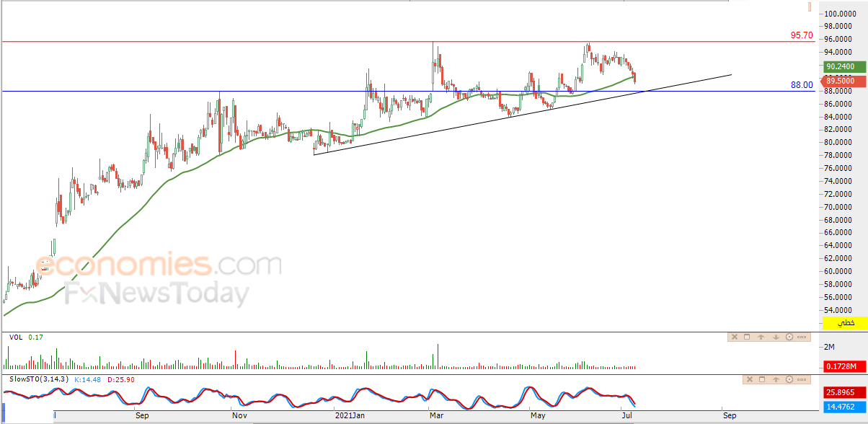Screen dimensions: 868x424
Task: Open SlowSTO indicator settings gear
Action: coord(789,379)
